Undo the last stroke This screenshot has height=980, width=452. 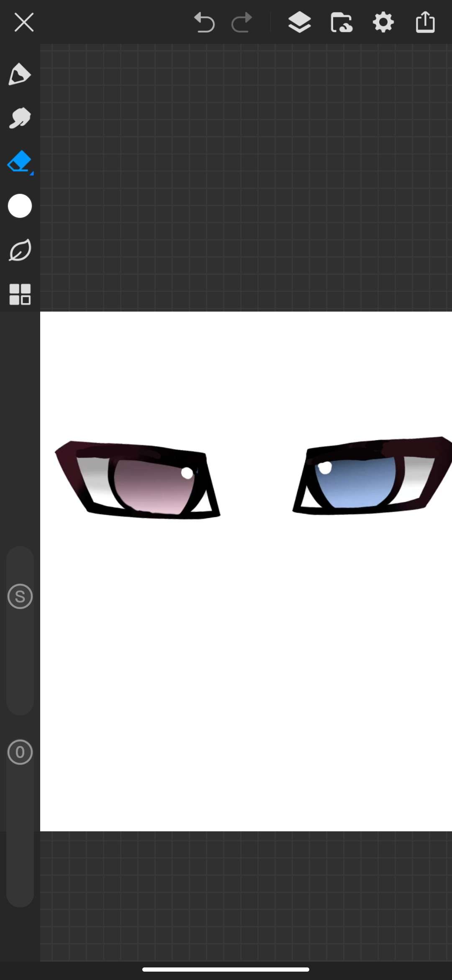[x=204, y=22]
